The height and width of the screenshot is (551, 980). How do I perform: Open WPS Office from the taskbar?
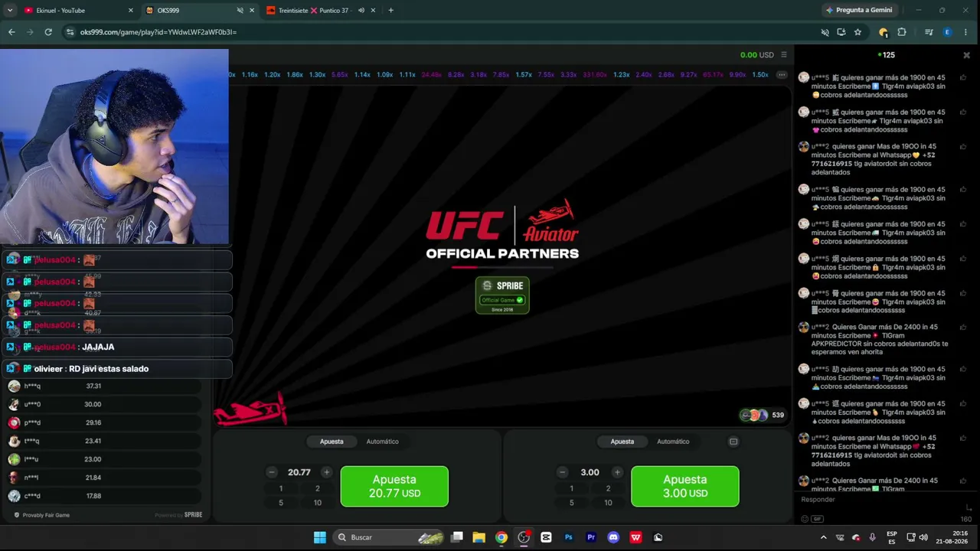(x=635, y=537)
